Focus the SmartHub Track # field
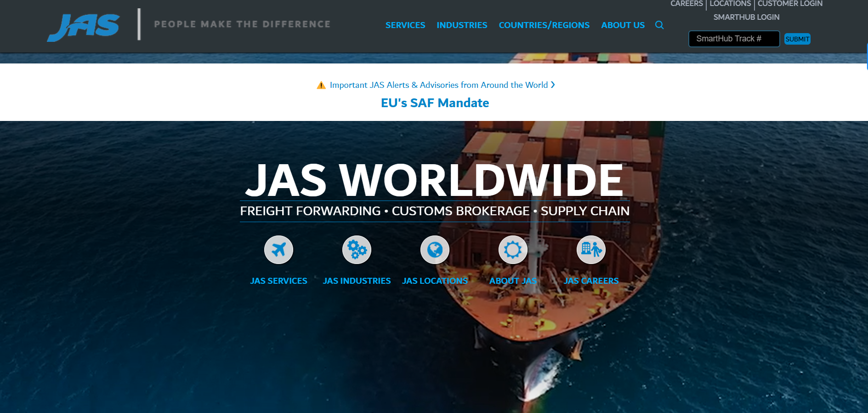The height and width of the screenshot is (413, 868). click(734, 39)
